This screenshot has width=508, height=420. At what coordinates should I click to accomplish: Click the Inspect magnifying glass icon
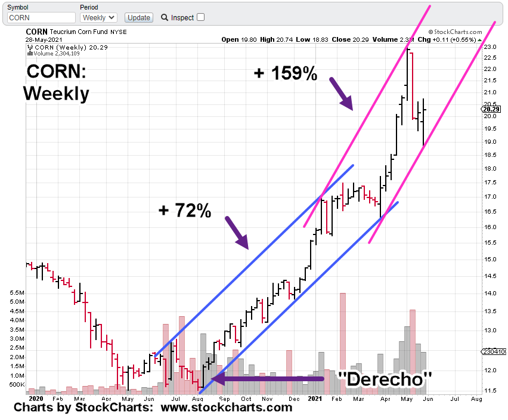(x=164, y=17)
